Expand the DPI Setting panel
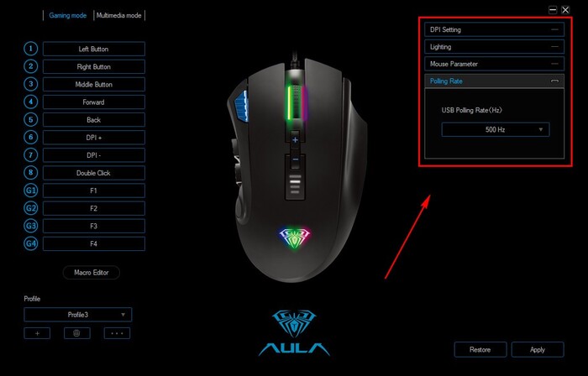The width and height of the screenshot is (588, 376). tap(494, 29)
